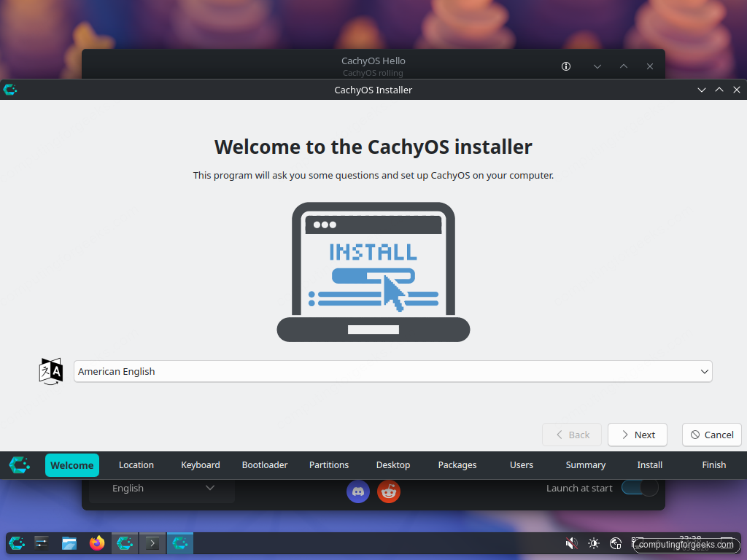Cancel the CachyOS installation
The width and height of the screenshot is (747, 560).
click(x=712, y=435)
